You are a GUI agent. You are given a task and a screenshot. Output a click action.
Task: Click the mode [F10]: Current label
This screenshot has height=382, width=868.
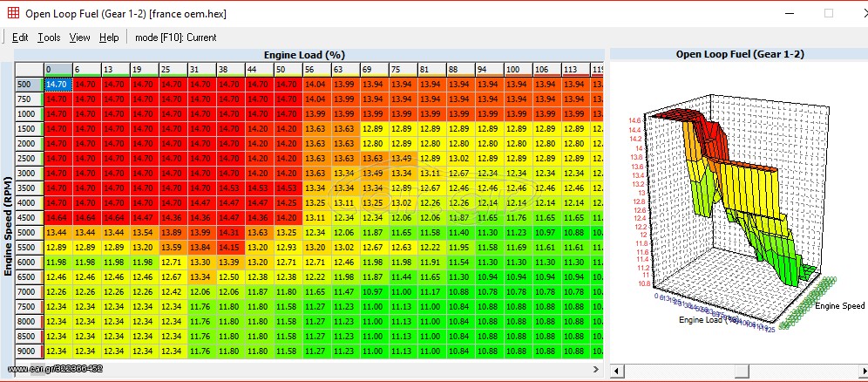pyautogui.click(x=175, y=38)
